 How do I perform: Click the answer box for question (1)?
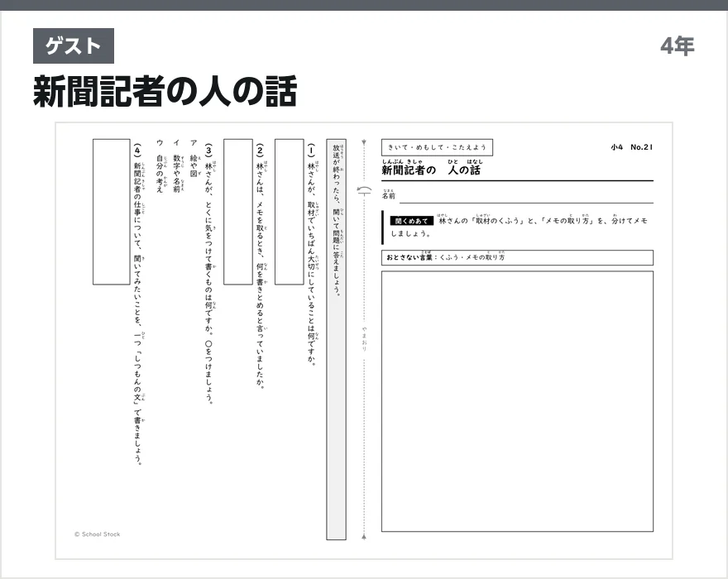290,212
